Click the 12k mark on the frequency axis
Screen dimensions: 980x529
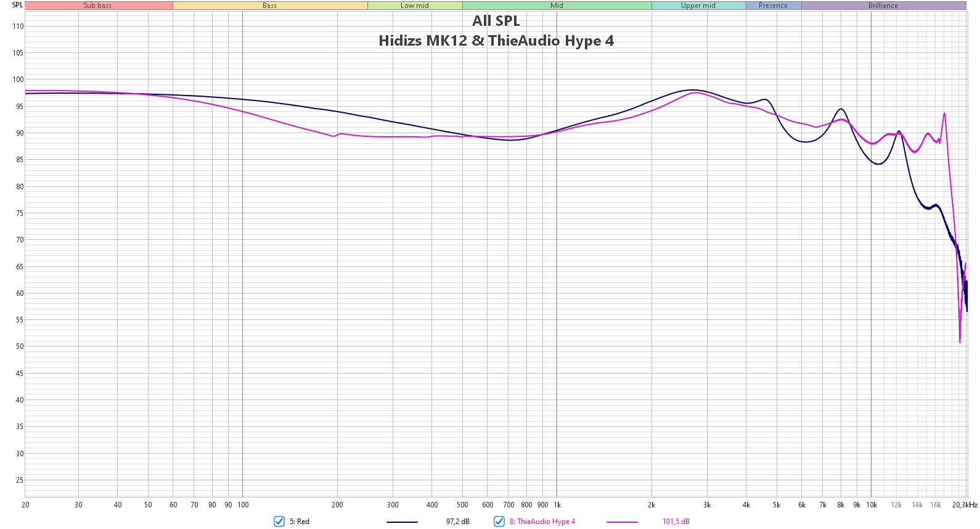click(x=896, y=505)
